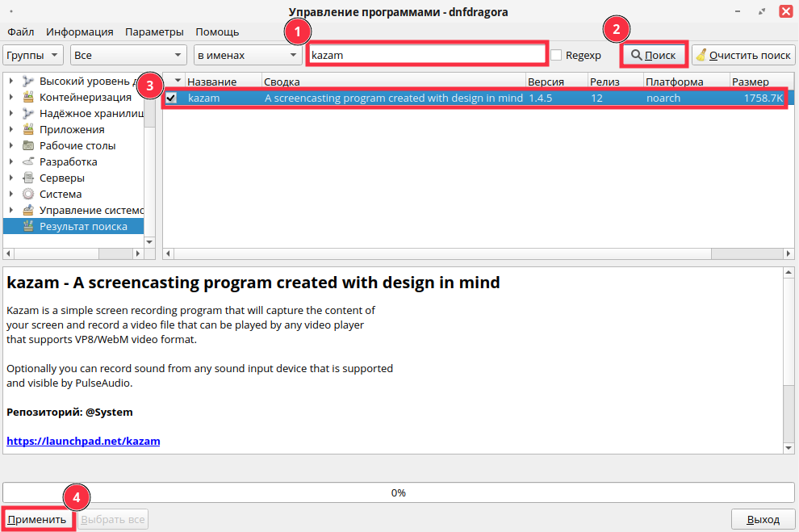Toggle the Regexp checkbox

[556, 55]
